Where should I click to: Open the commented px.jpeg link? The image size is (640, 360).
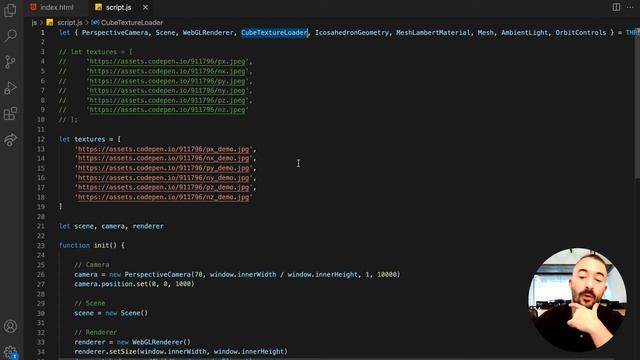click(167, 62)
